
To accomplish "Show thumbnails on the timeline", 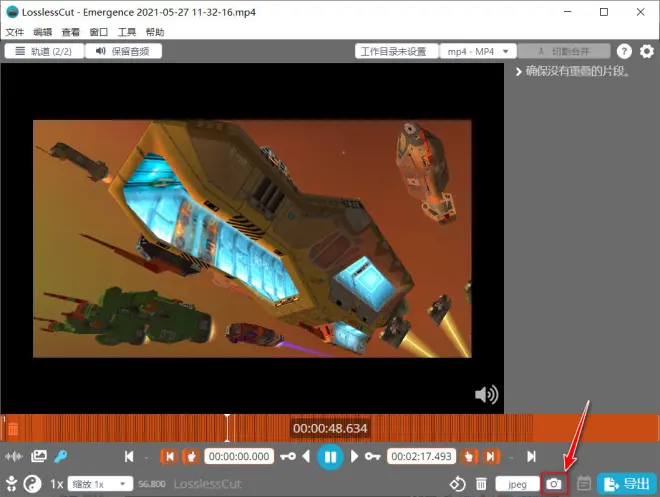I will tap(39, 456).
